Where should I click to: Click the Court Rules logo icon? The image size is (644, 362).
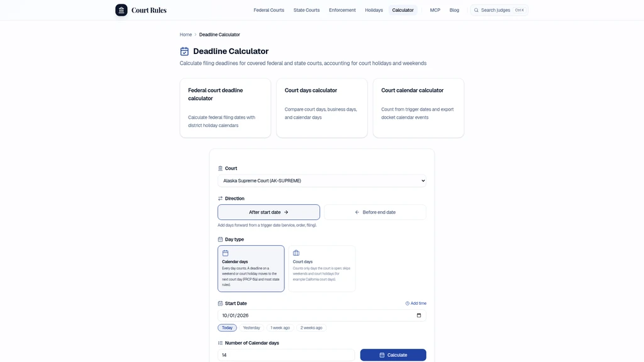(x=121, y=10)
